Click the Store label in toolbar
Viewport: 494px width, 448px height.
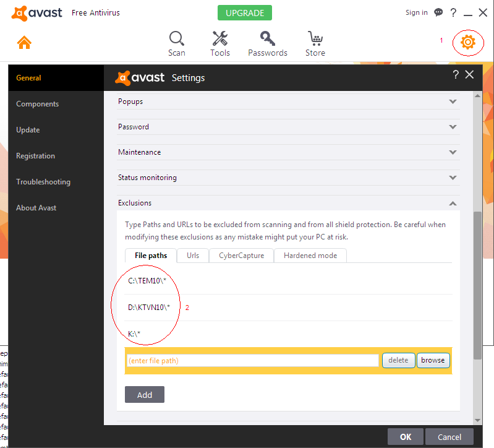[x=315, y=53]
